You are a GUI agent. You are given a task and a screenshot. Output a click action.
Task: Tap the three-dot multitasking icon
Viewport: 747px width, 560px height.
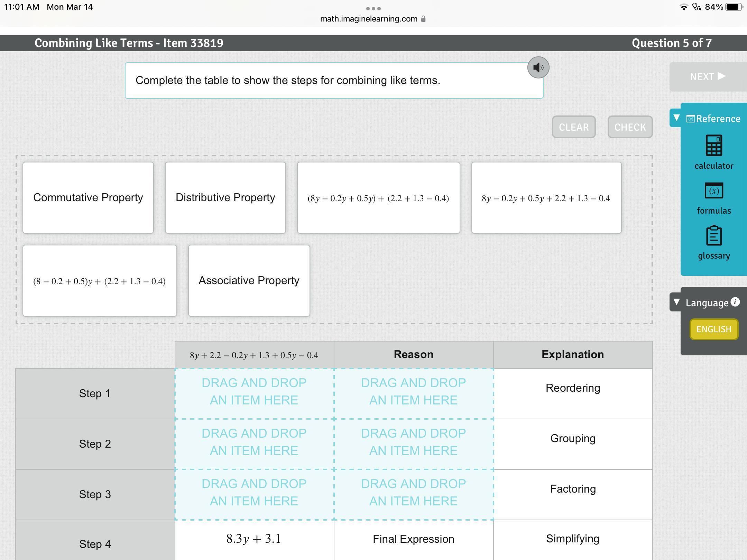(x=373, y=8)
